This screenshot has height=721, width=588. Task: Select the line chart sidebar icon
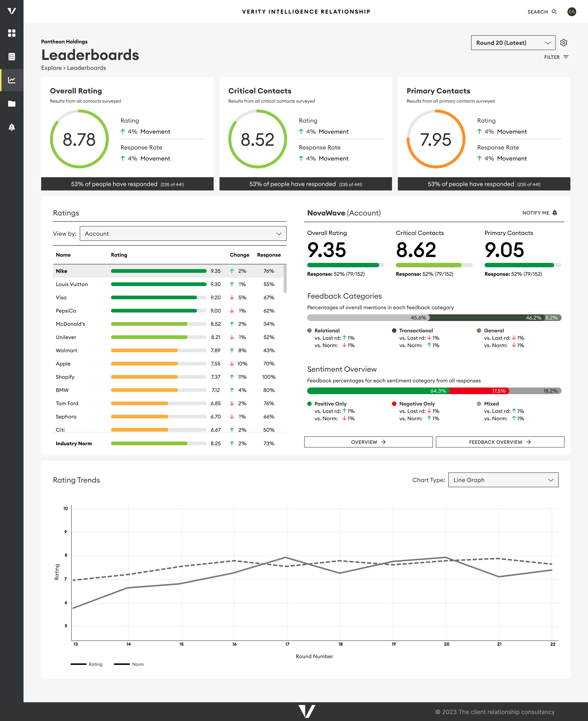[12, 80]
